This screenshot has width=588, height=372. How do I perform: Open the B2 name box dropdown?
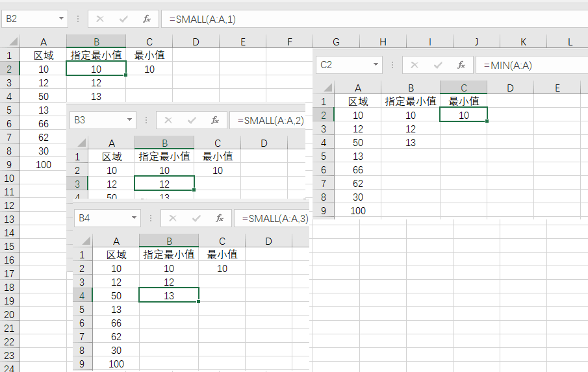[x=61, y=18]
